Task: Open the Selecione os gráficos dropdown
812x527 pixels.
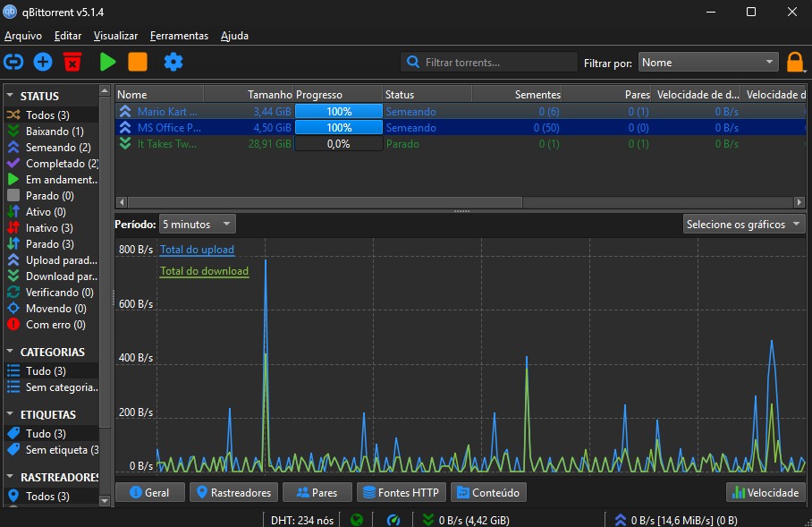Action: click(744, 225)
